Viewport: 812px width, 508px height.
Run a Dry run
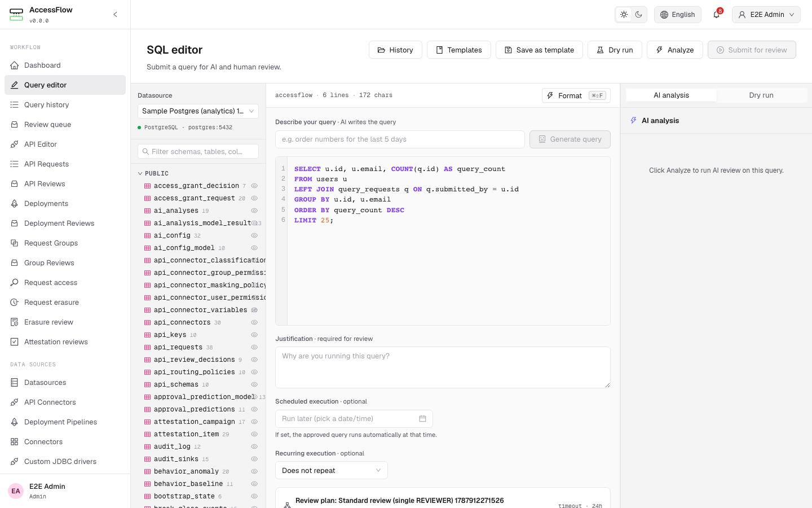point(615,50)
